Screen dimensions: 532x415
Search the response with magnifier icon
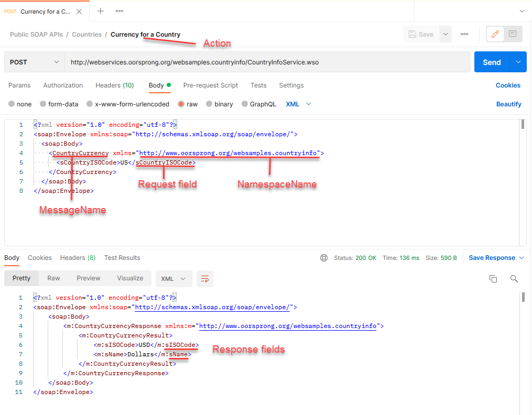(514, 279)
